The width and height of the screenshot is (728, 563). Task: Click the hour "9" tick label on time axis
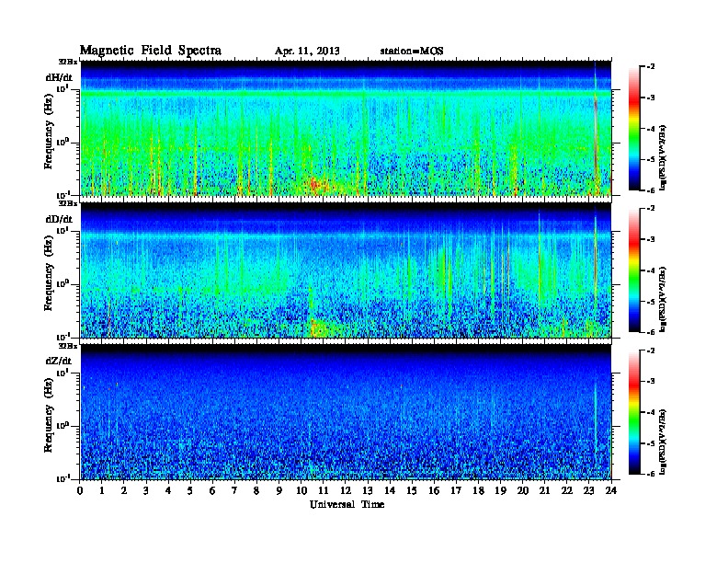click(x=279, y=490)
